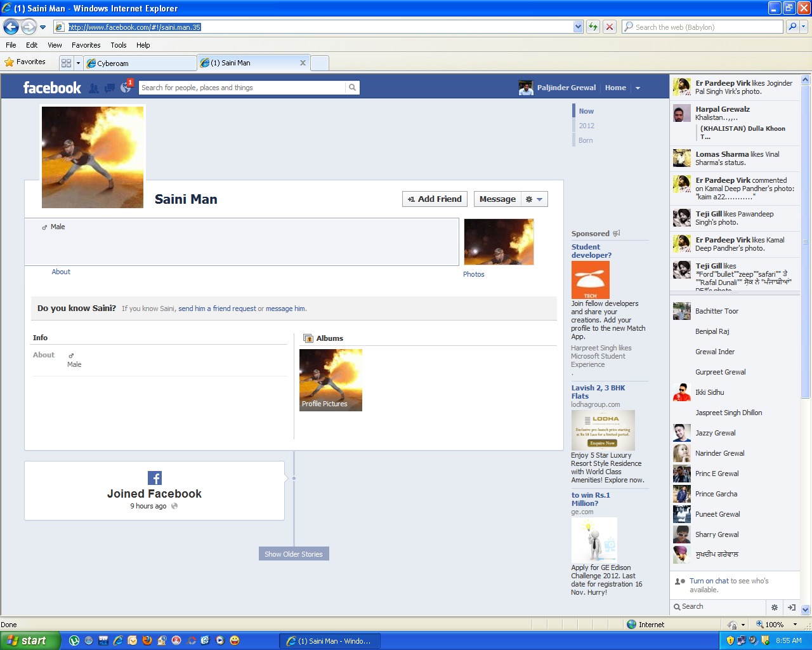The width and height of the screenshot is (812, 650).
Task: Click the chat sidebar Search field
Action: 718,607
